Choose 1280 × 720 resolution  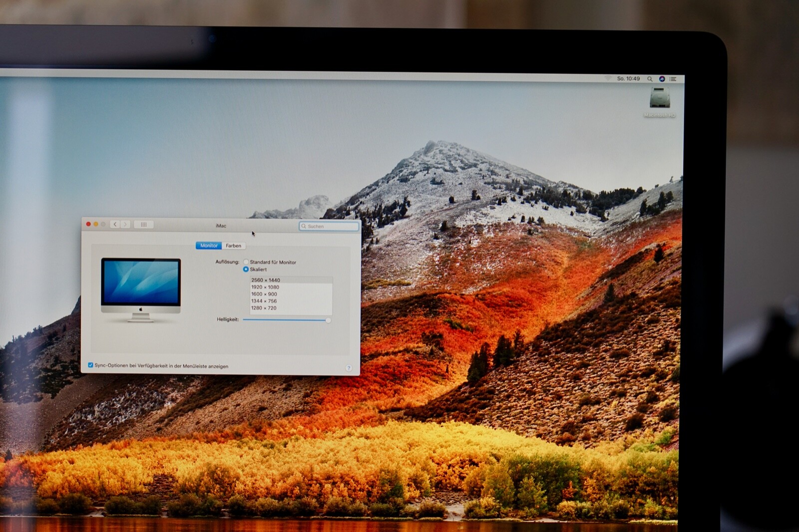coord(291,308)
